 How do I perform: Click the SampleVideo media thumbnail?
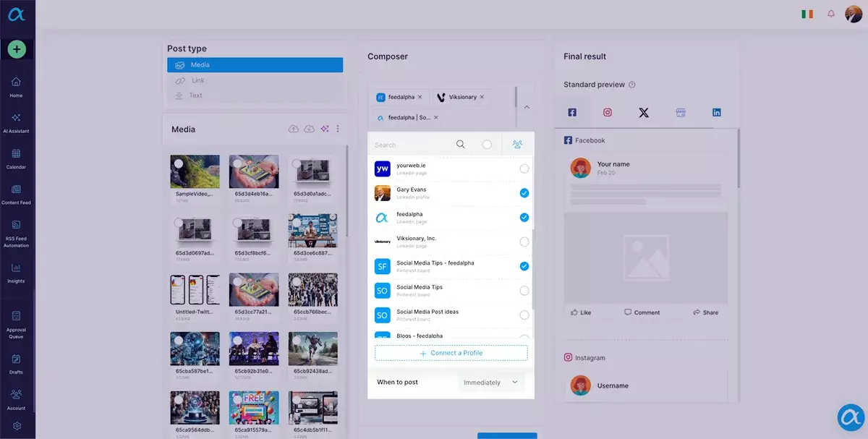195,171
